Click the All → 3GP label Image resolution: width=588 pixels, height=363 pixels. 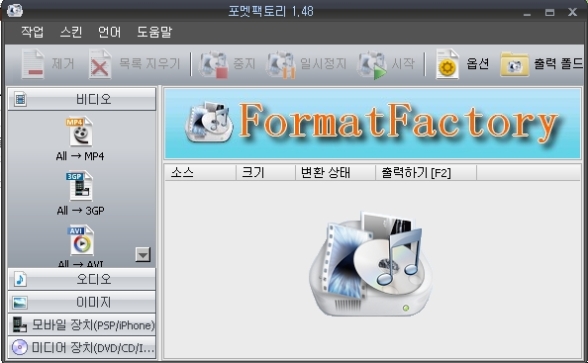[80, 210]
